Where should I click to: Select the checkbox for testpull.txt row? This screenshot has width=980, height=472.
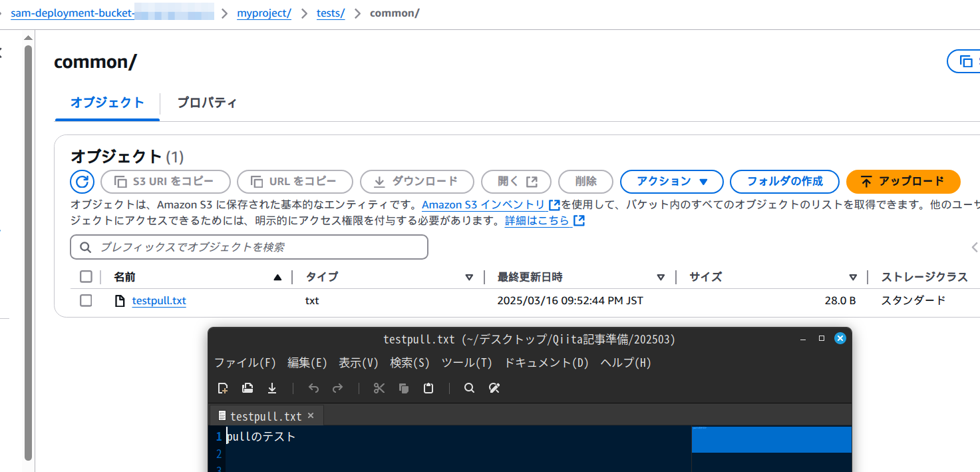click(x=86, y=300)
